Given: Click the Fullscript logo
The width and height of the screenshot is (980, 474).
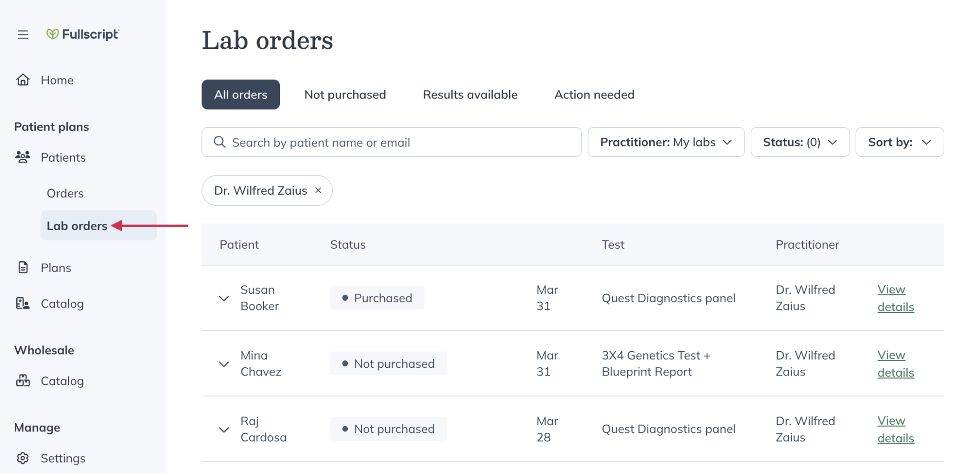Looking at the screenshot, I should click(x=82, y=34).
